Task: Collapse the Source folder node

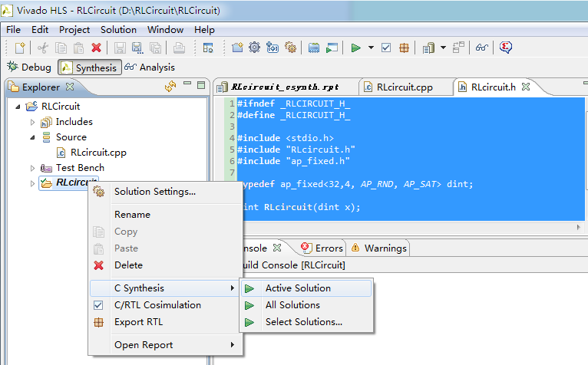Action: [x=32, y=137]
